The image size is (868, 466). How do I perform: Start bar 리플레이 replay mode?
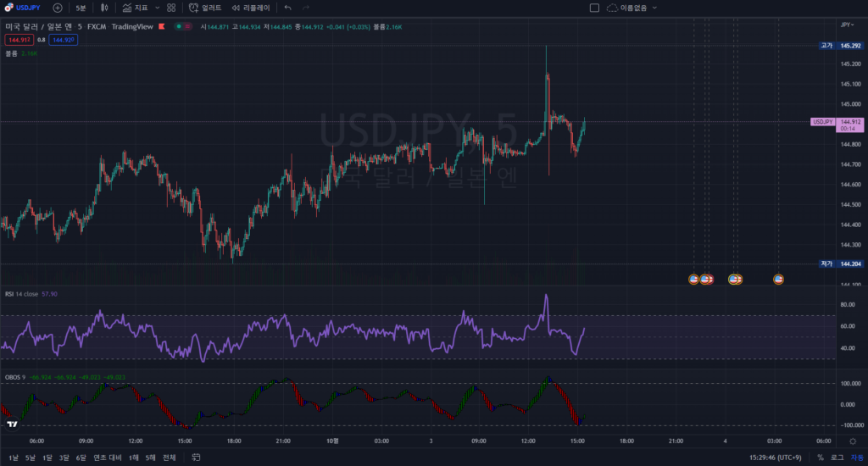[252, 8]
